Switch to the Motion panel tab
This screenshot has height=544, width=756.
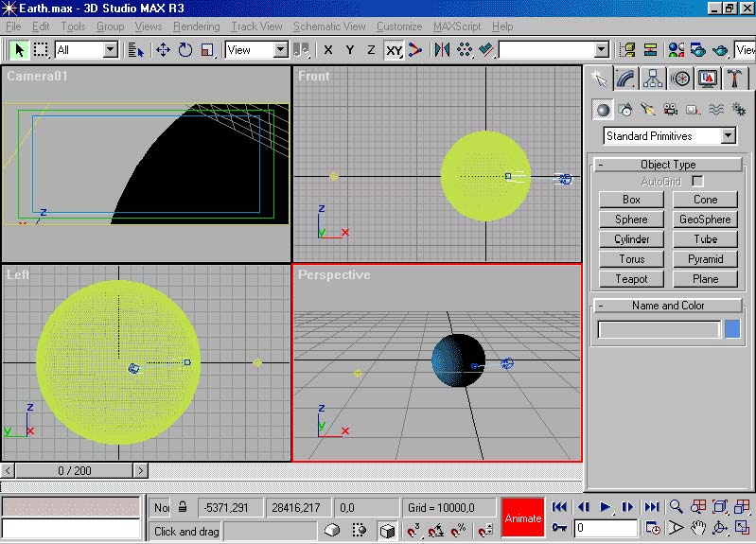pos(680,79)
